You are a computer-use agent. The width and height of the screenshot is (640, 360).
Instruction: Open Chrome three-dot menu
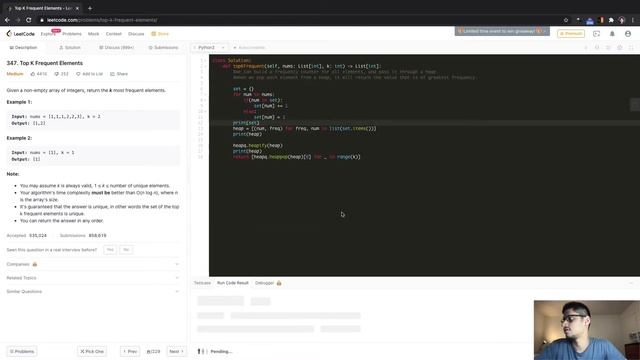coord(633,20)
